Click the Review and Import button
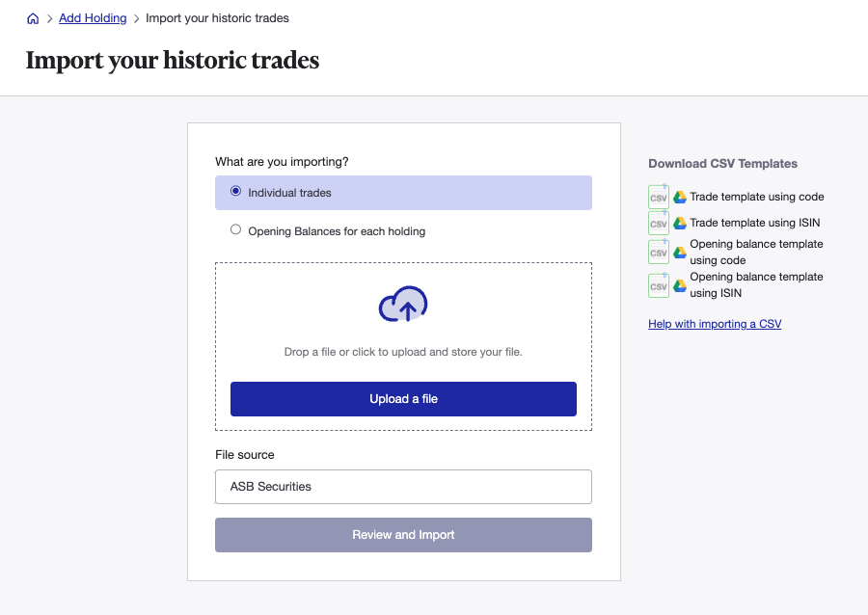This screenshot has height=615, width=868. pos(403,534)
